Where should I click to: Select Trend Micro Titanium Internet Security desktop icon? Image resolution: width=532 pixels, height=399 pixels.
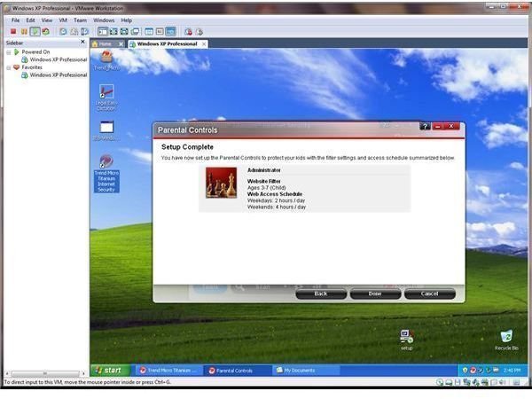click(106, 174)
